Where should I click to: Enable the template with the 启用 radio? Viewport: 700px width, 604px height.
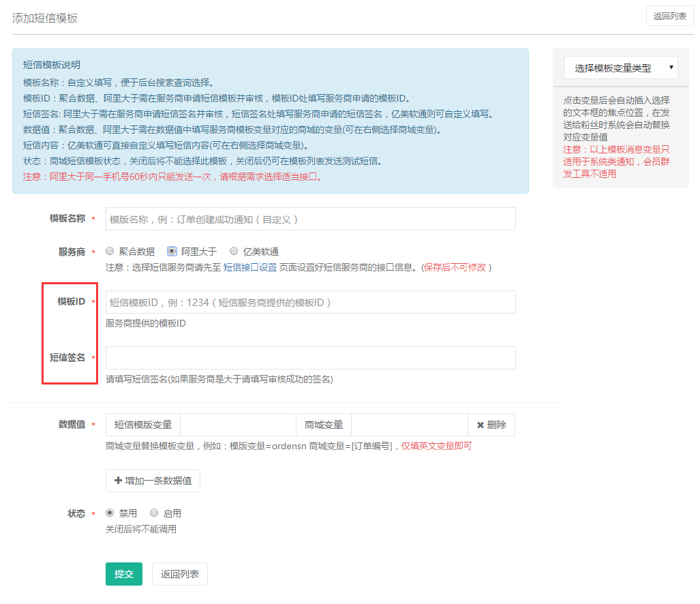[153, 513]
